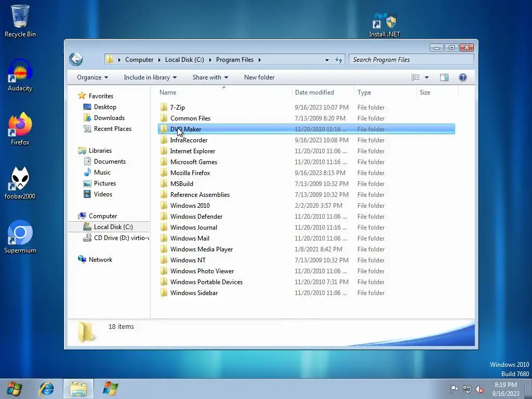
Task: Select the Windows Defender folder
Action: (x=306, y=217)
